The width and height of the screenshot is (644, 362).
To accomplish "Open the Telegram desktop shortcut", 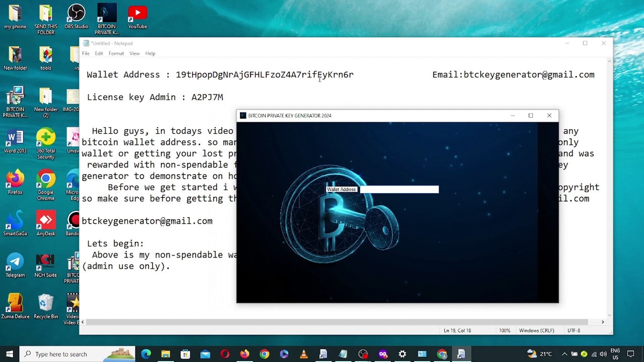I will pos(15,265).
